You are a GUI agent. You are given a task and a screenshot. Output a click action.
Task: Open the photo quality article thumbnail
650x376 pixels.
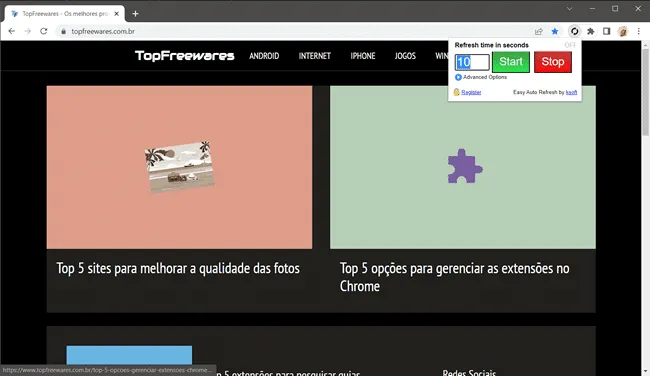point(179,167)
